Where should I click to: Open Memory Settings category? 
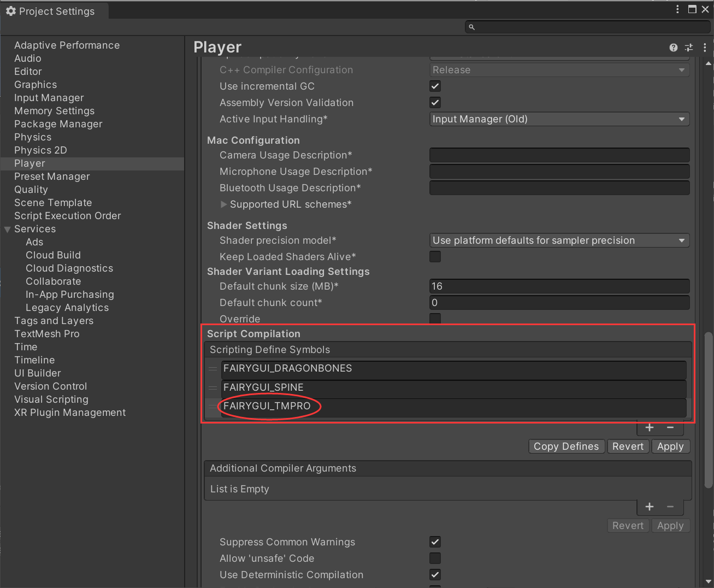pyautogui.click(x=55, y=111)
